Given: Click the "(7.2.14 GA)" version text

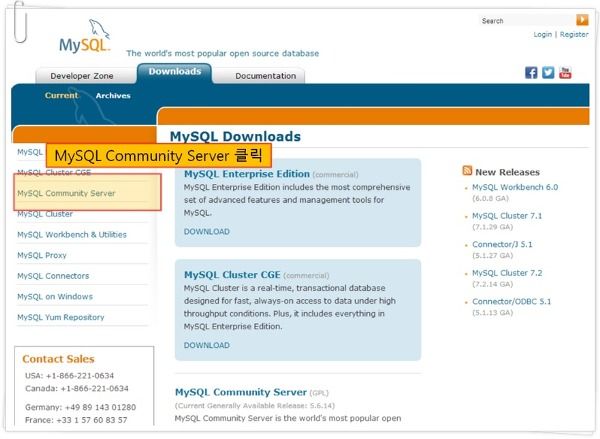Looking at the screenshot, I should [x=492, y=284].
